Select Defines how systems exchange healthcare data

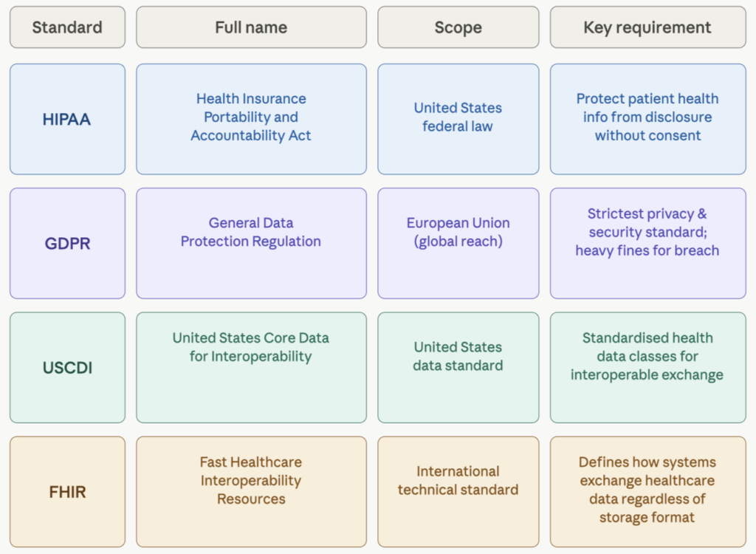coord(647,490)
